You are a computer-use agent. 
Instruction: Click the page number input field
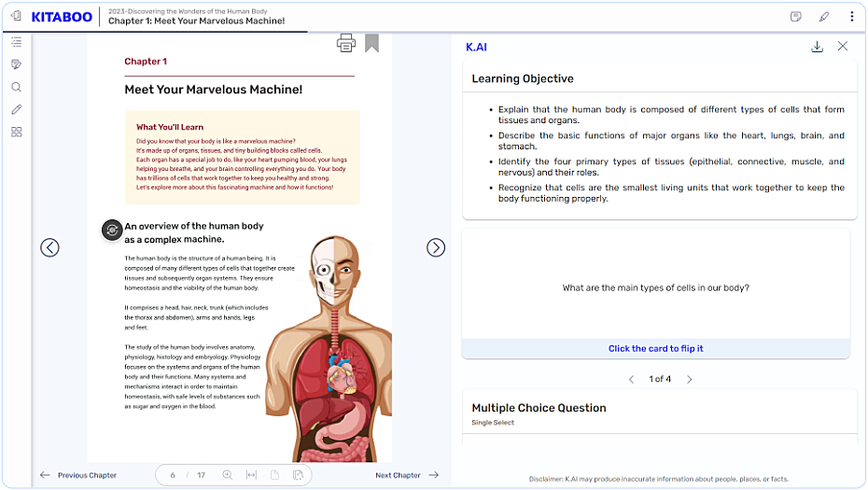[173, 475]
